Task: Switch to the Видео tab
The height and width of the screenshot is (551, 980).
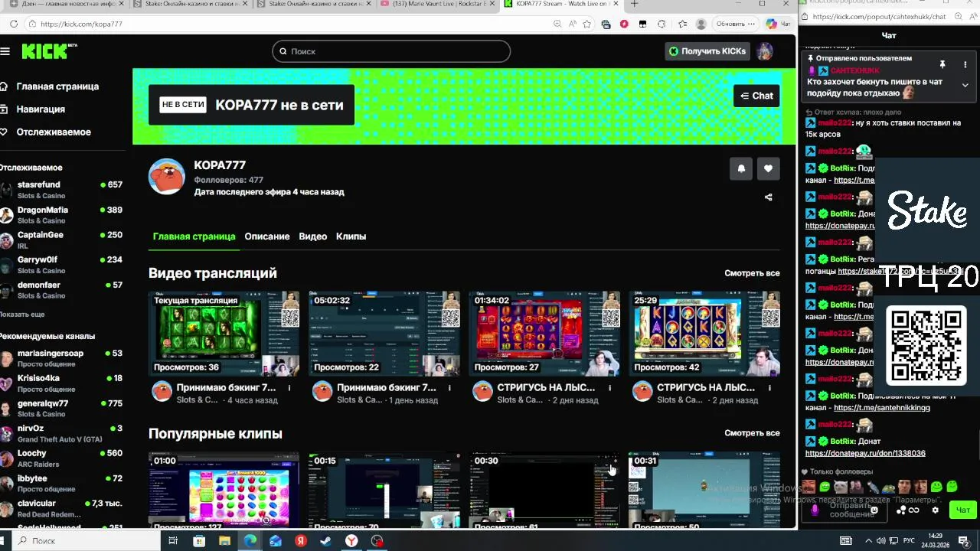Action: pos(313,236)
